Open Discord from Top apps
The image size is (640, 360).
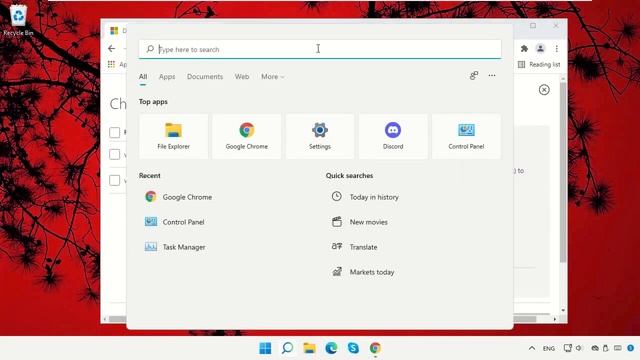tap(393, 136)
